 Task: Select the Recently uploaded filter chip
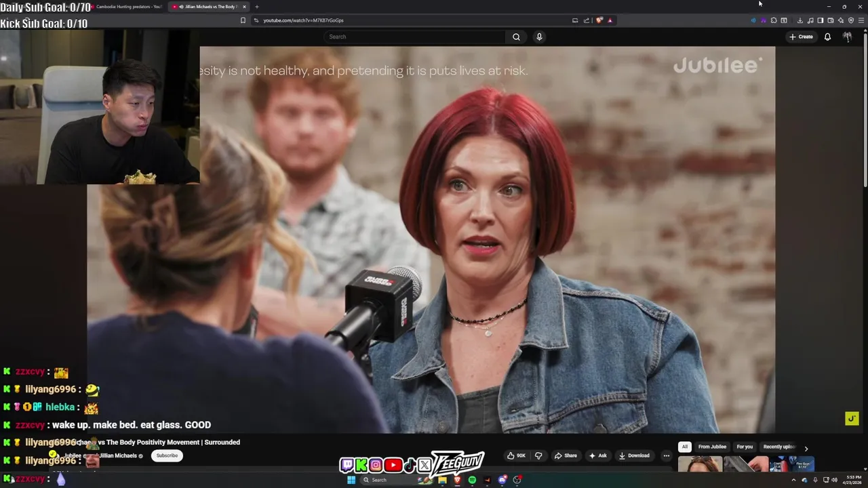(x=778, y=447)
